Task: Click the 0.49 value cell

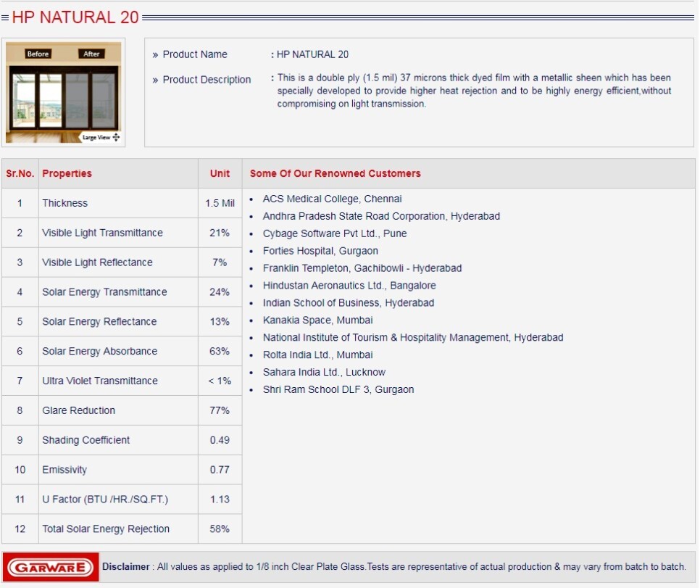Action: click(x=220, y=440)
